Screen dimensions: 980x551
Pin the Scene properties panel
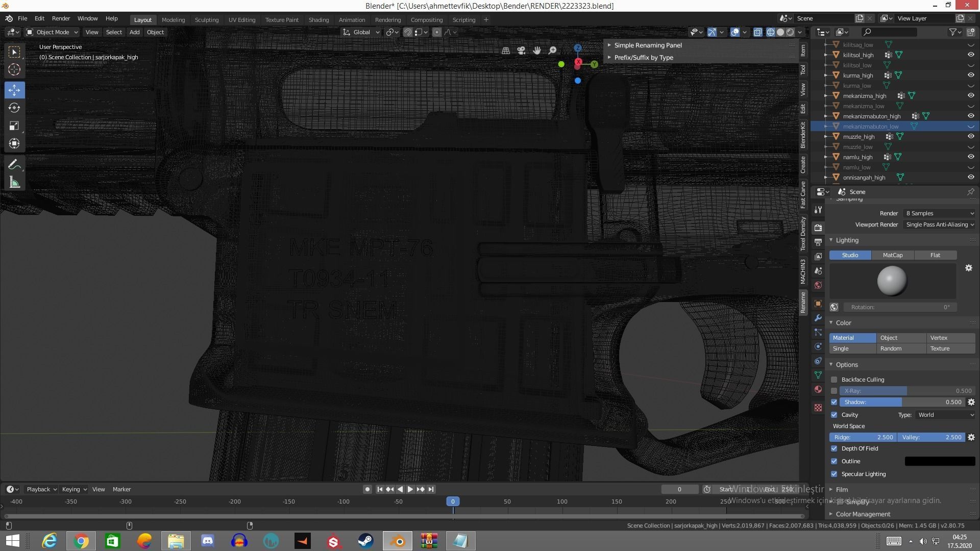pyautogui.click(x=970, y=192)
